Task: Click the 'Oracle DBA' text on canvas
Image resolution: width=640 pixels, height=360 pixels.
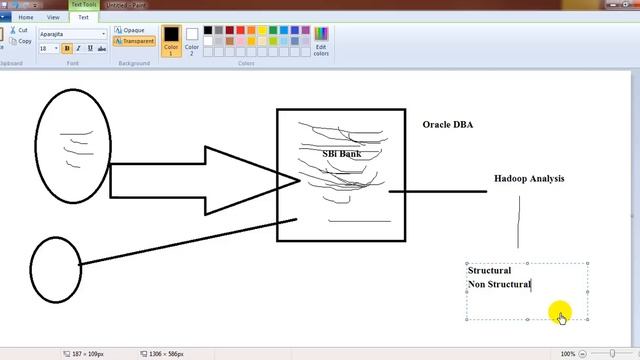Action: (x=448, y=124)
